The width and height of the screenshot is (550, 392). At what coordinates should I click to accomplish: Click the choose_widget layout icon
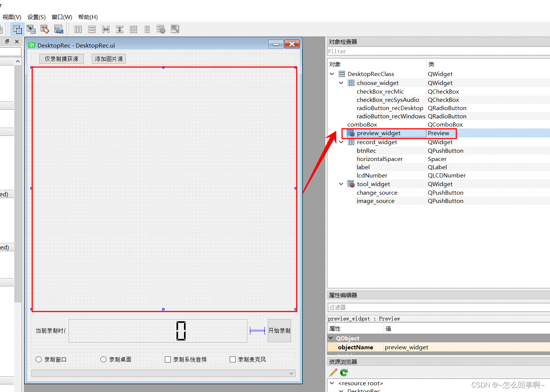pyautogui.click(x=351, y=83)
